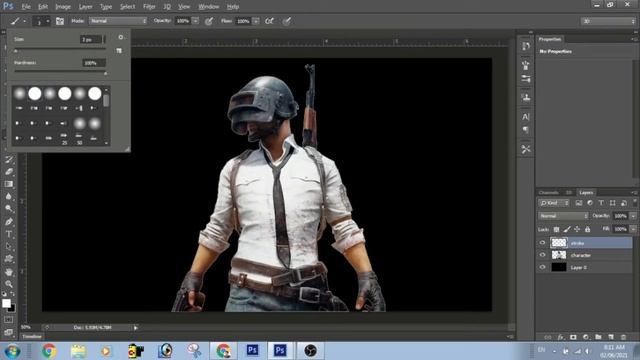Toggle pressure for opacity icon

pyautogui.click(x=209, y=21)
